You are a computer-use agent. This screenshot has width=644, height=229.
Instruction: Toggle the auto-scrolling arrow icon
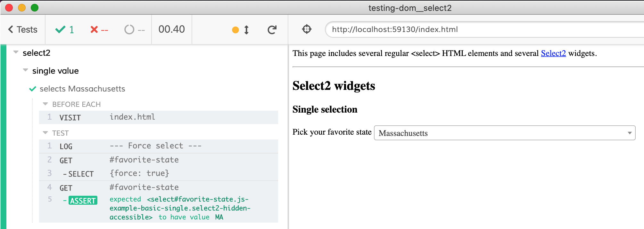point(246,30)
